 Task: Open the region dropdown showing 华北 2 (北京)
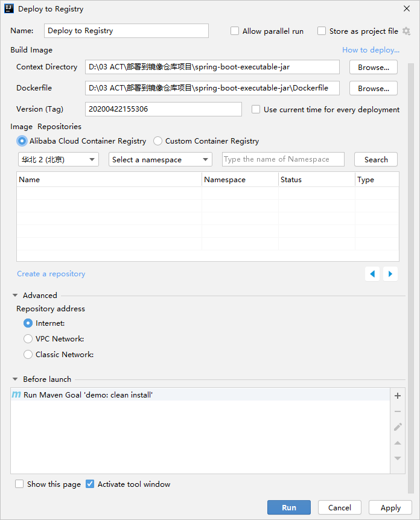pyautogui.click(x=59, y=159)
